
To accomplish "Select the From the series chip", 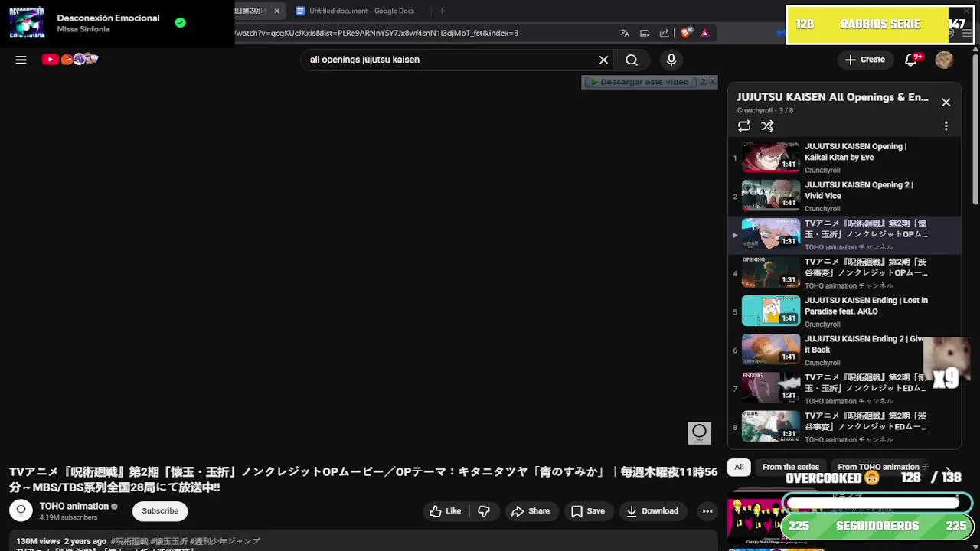I will [x=791, y=467].
